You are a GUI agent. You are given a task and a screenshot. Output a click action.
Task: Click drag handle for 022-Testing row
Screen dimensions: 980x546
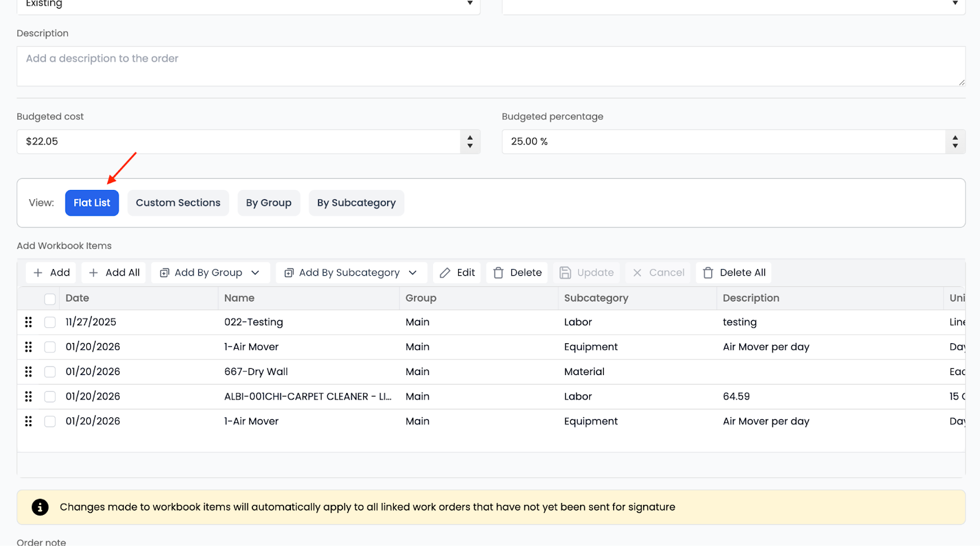click(x=28, y=322)
